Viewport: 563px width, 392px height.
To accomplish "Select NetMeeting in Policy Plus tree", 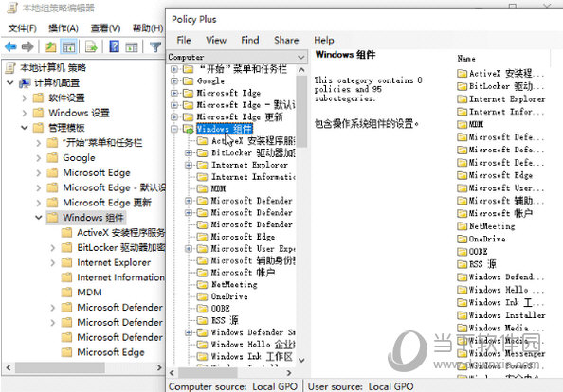I will 234,284.
